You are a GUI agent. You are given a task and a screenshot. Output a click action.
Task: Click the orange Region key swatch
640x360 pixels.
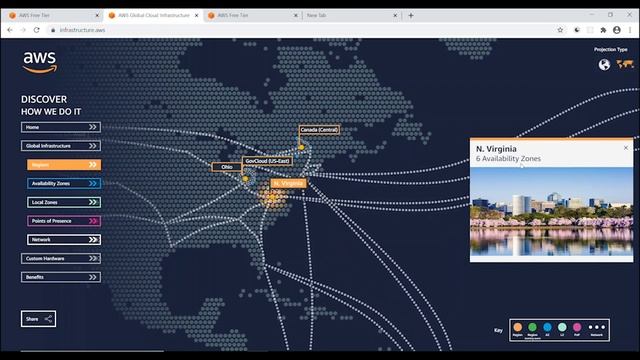click(x=518, y=327)
